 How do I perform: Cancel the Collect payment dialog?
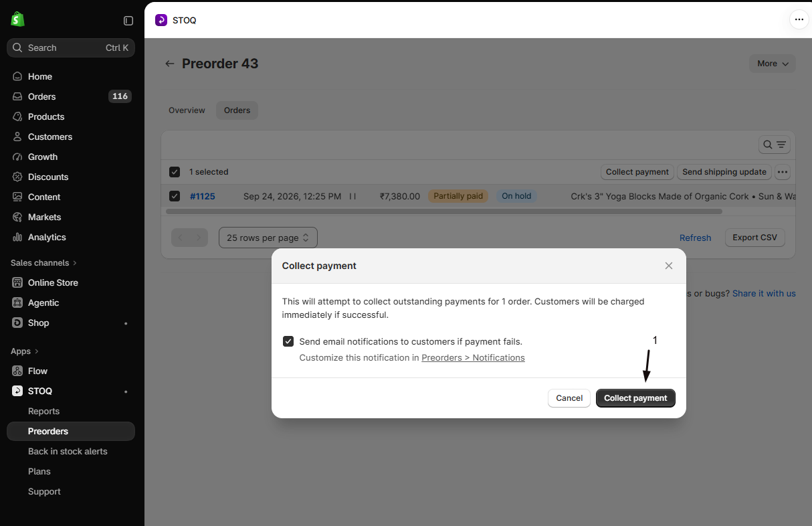[569, 398]
